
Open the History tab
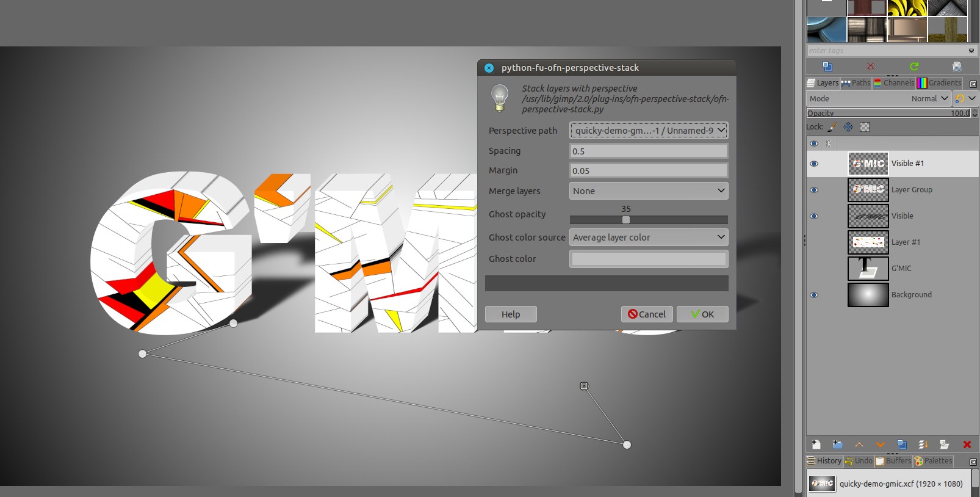tap(824, 461)
